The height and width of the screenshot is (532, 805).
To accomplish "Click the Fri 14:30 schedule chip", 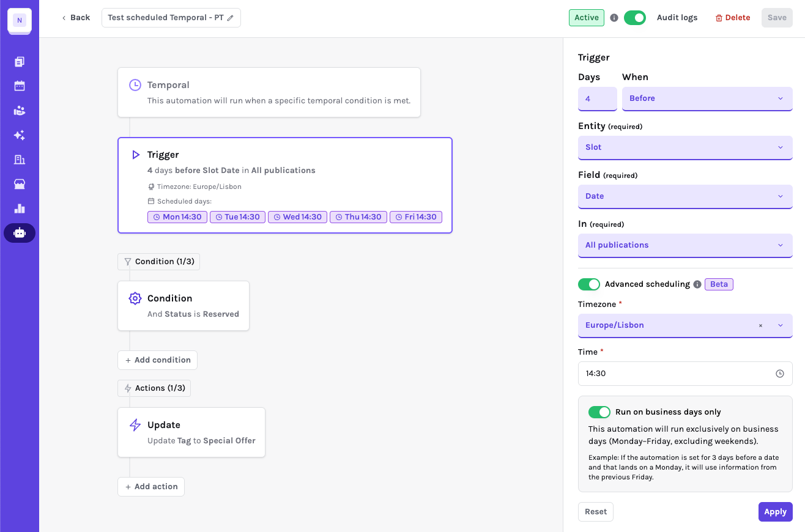I will click(x=416, y=217).
